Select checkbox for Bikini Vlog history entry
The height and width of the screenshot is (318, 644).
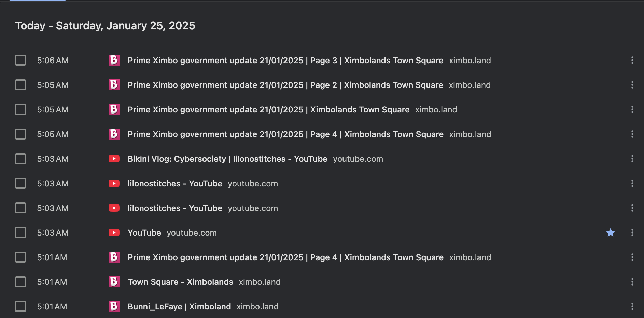20,159
